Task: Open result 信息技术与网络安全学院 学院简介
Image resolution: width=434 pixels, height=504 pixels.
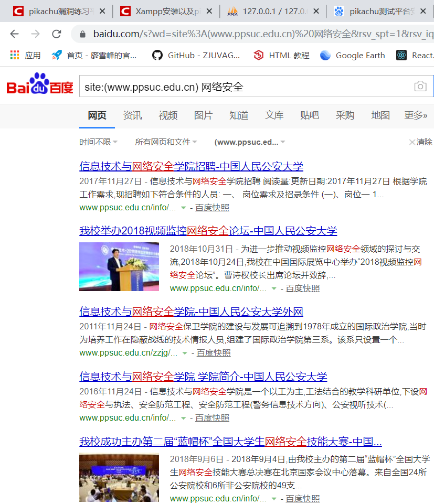Action: pyautogui.click(x=203, y=376)
